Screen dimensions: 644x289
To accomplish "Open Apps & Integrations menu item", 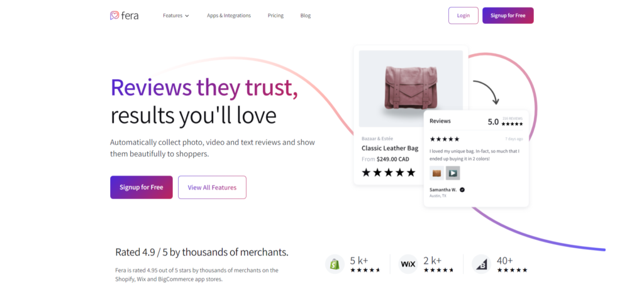I will (x=228, y=16).
